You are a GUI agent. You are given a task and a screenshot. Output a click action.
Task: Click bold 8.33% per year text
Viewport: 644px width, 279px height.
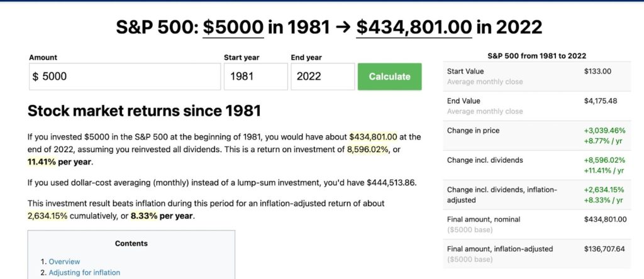tap(162, 216)
